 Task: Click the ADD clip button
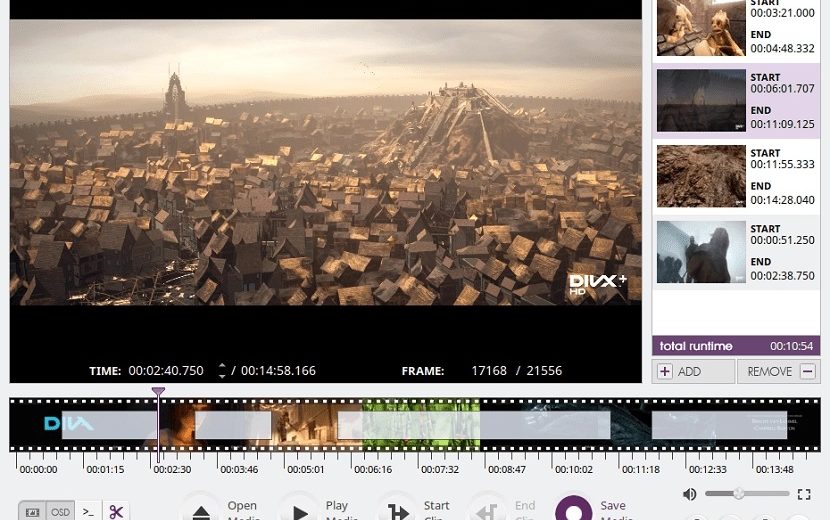click(693, 371)
